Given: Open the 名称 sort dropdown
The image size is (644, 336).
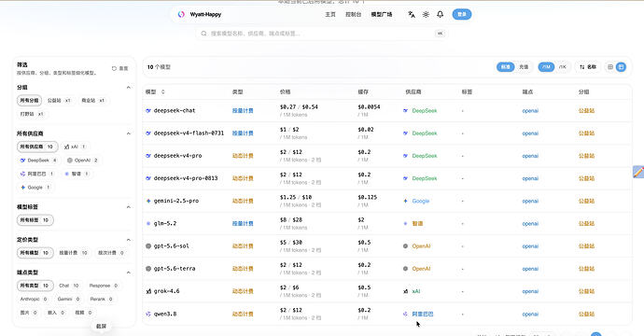Looking at the screenshot, I should tap(588, 67).
